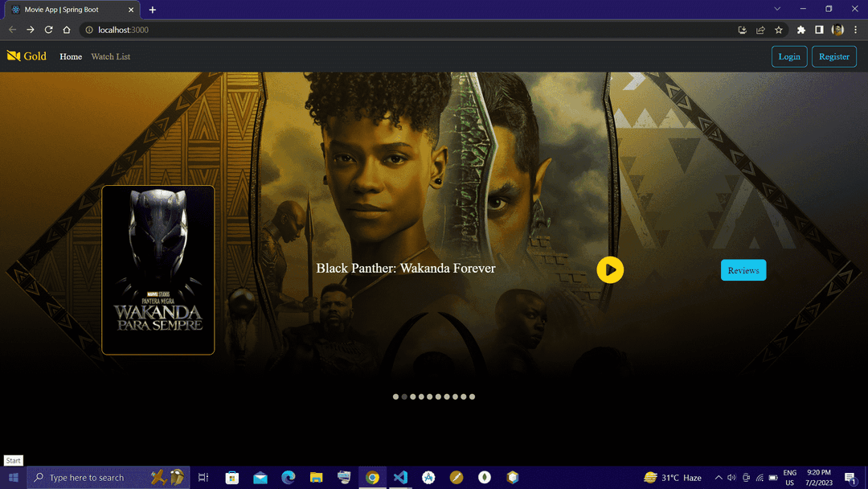
Task: Close the Movie App tab
Action: (131, 10)
